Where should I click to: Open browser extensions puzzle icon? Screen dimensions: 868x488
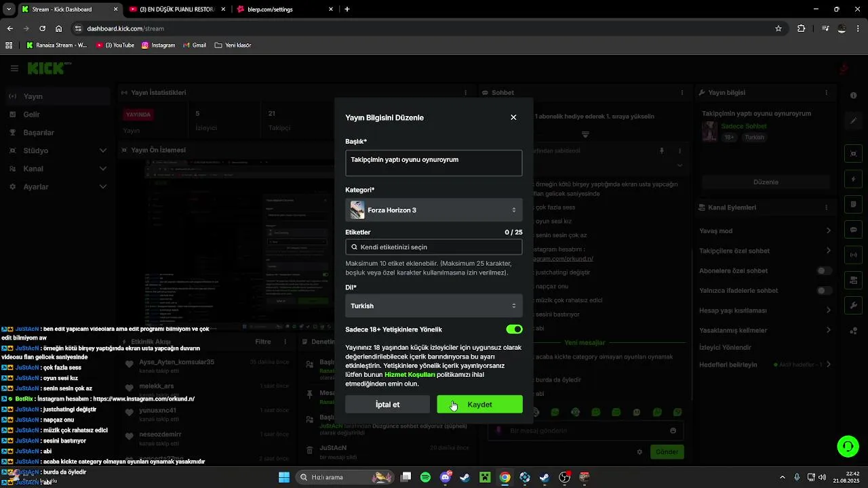pos(802,28)
